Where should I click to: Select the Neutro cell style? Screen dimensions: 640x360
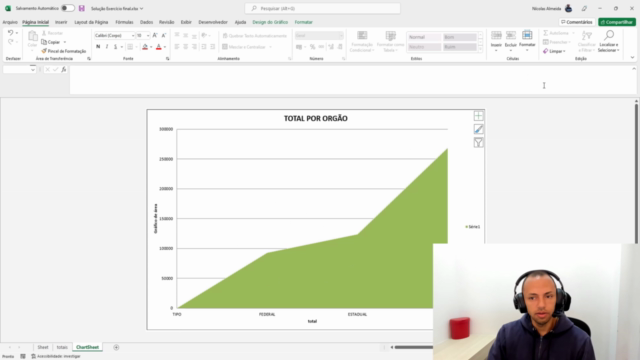pyautogui.click(x=424, y=47)
